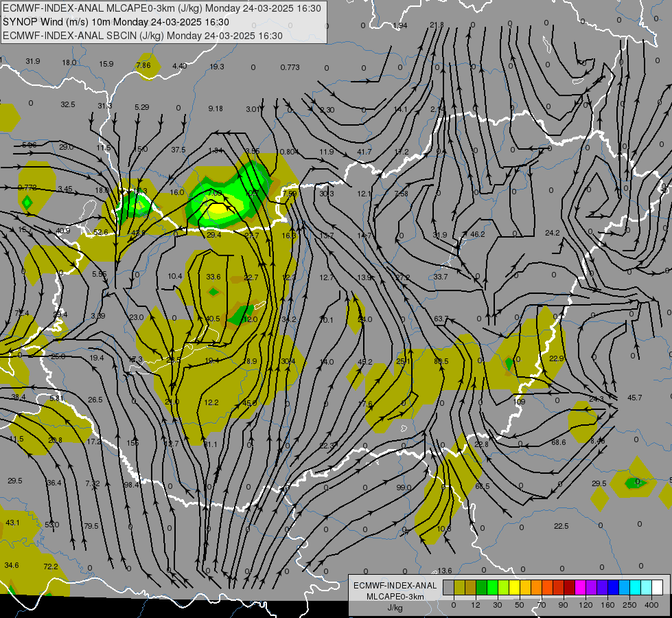672x618 pixels.
Task: Click the 24.2 value on the map
Action: (x=553, y=233)
